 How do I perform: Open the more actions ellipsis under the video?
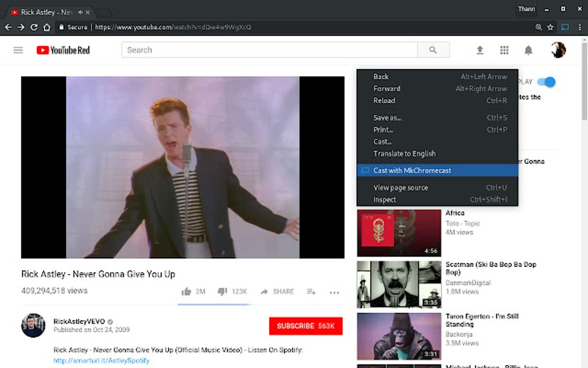coord(334,293)
